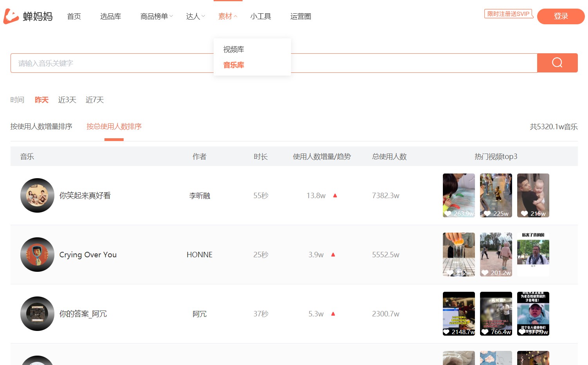Image resolution: width=588 pixels, height=365 pixels.
Task: Click the 2300.7w total users value
Action: [x=386, y=314]
